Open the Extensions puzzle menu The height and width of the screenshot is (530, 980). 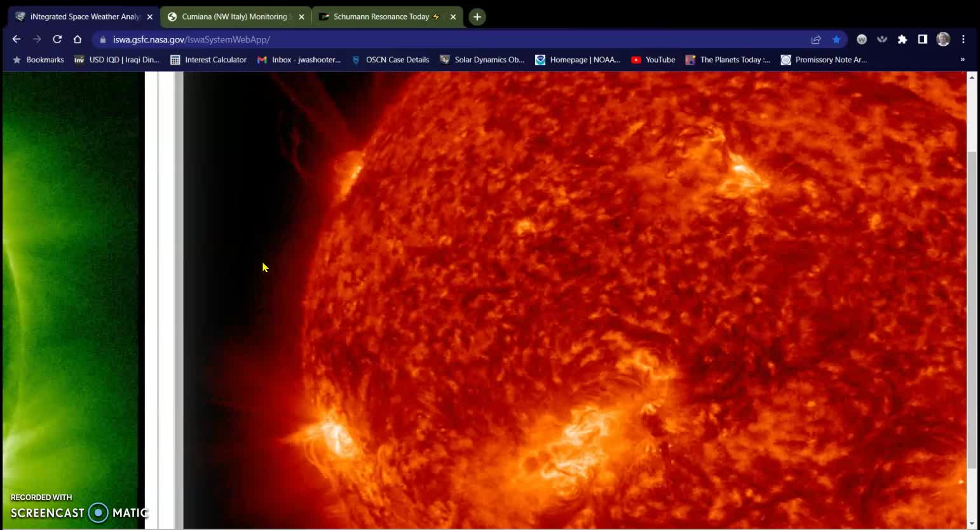pos(902,39)
